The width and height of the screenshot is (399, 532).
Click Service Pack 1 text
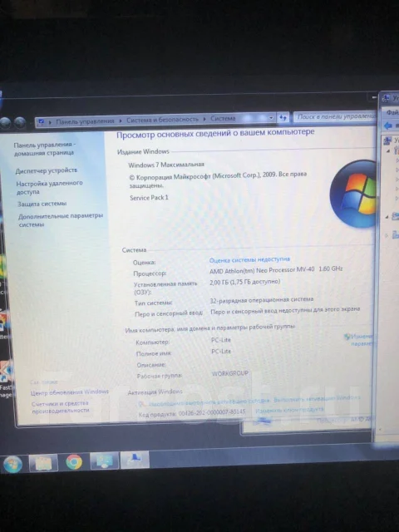tap(149, 198)
